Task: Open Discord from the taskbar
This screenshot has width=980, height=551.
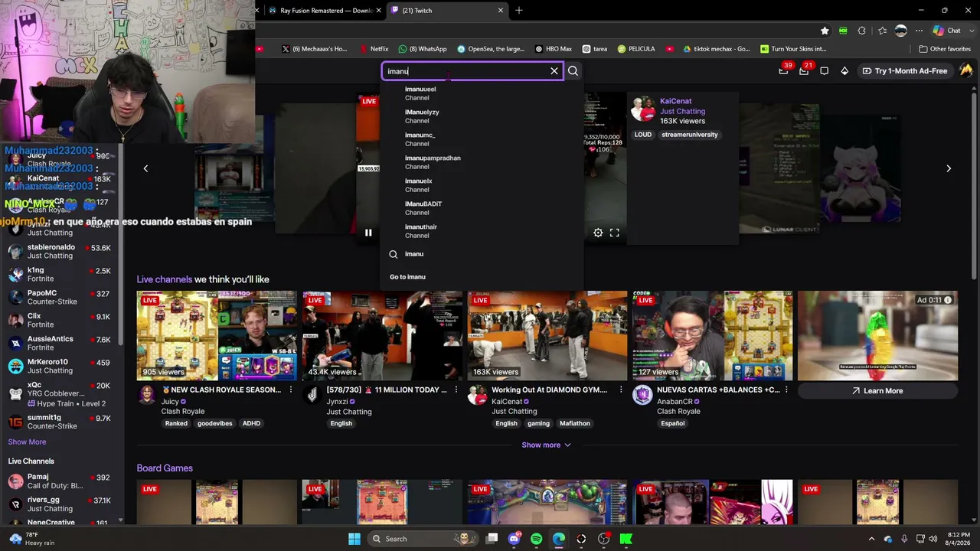Action: point(514,539)
